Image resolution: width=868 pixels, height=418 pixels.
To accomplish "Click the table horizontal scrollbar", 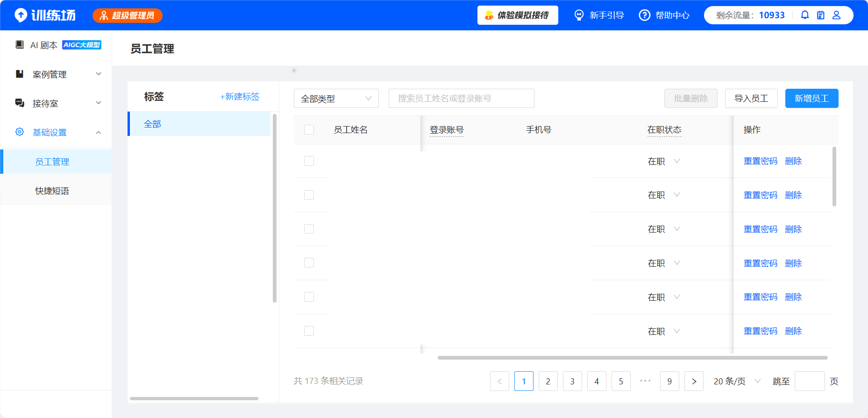I will point(633,358).
